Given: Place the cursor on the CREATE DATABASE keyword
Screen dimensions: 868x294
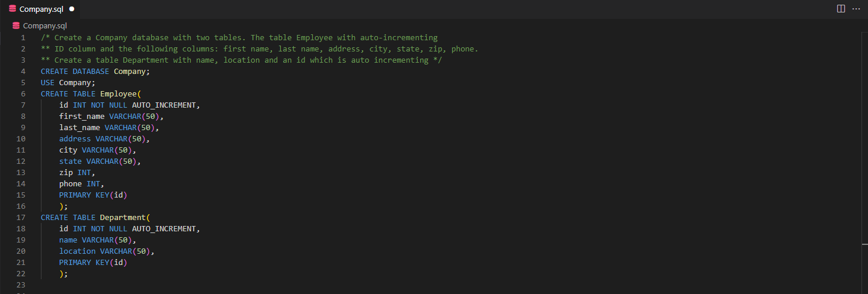Looking at the screenshot, I should click(75, 71).
